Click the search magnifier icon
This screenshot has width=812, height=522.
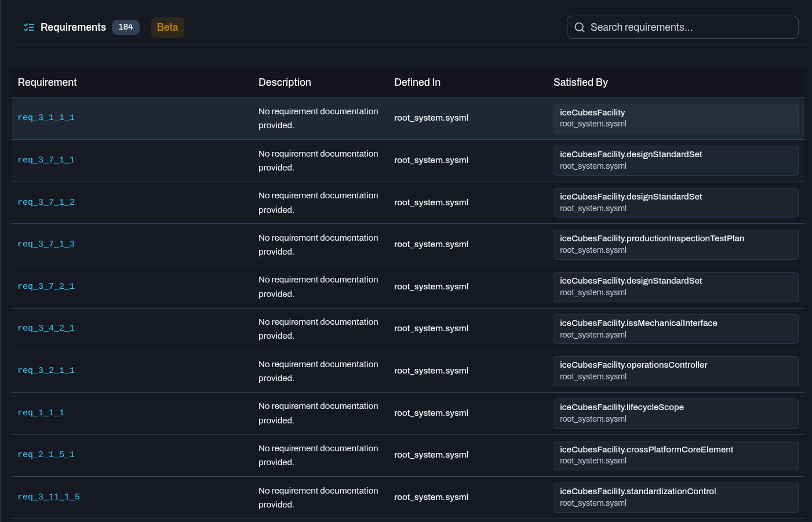(580, 27)
